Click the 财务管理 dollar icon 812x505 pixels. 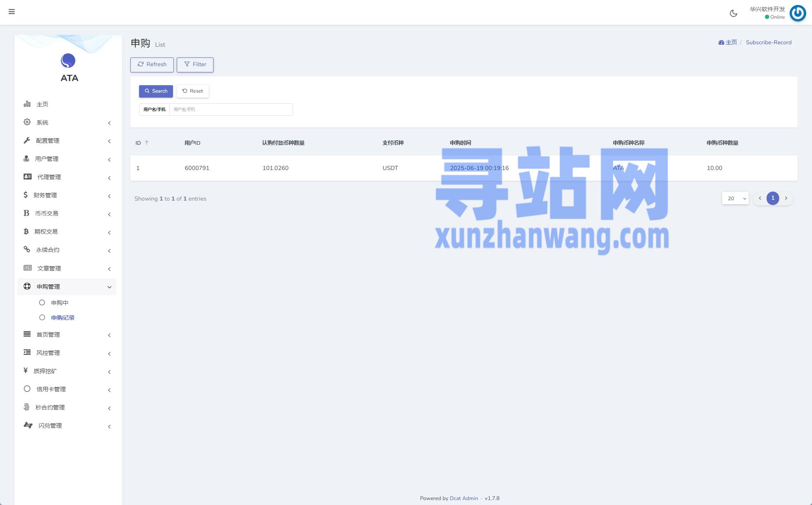click(26, 195)
